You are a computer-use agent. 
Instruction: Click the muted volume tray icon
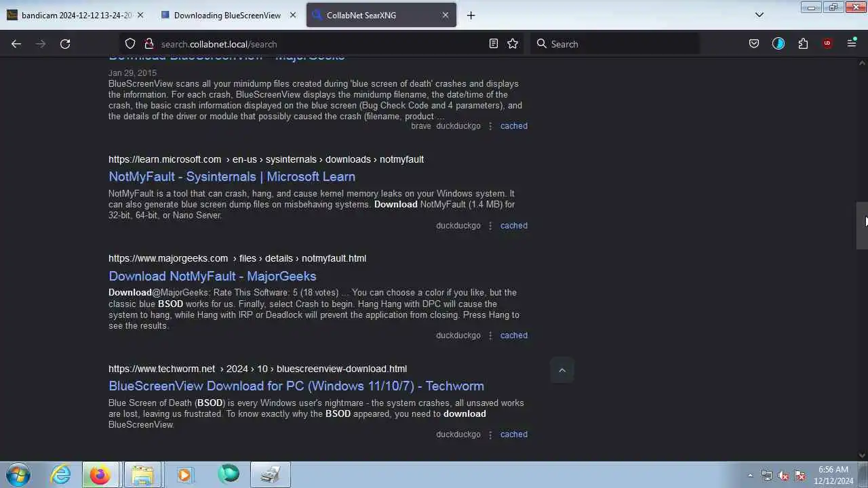(x=783, y=476)
